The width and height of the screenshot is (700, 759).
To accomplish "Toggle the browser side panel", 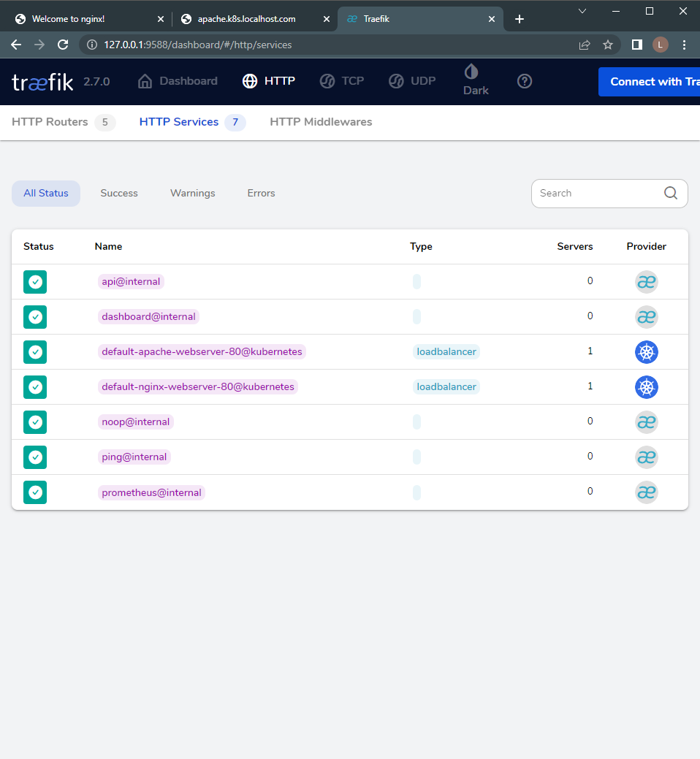I will click(x=637, y=45).
